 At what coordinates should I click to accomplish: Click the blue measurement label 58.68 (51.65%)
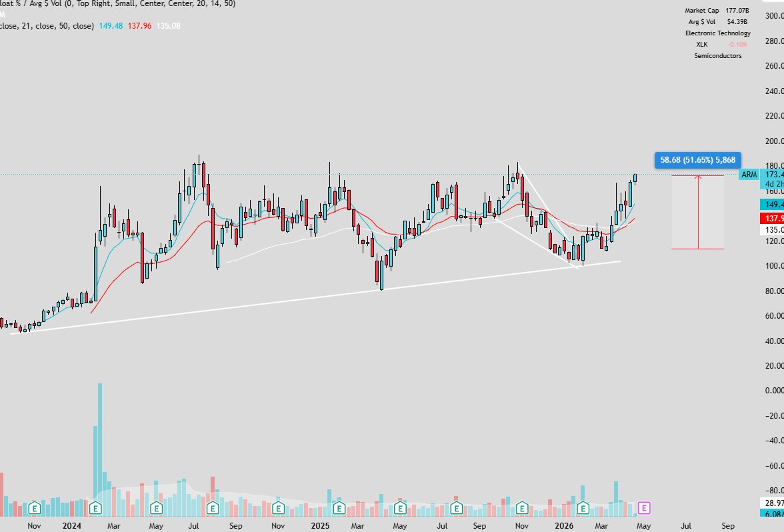(697, 160)
